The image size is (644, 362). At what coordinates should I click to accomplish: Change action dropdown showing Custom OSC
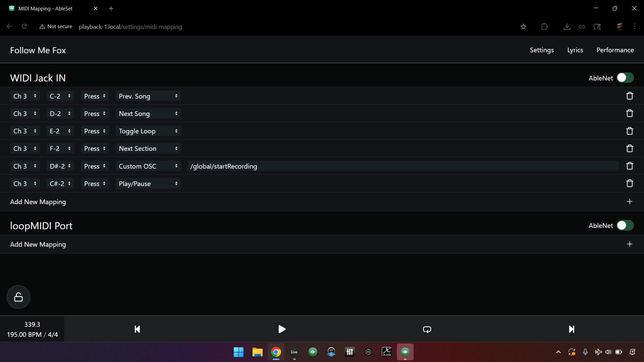point(148,166)
